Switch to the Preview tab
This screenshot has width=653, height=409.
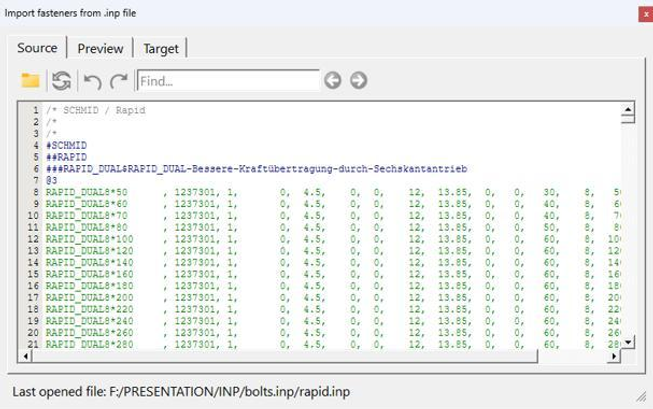[x=100, y=48]
